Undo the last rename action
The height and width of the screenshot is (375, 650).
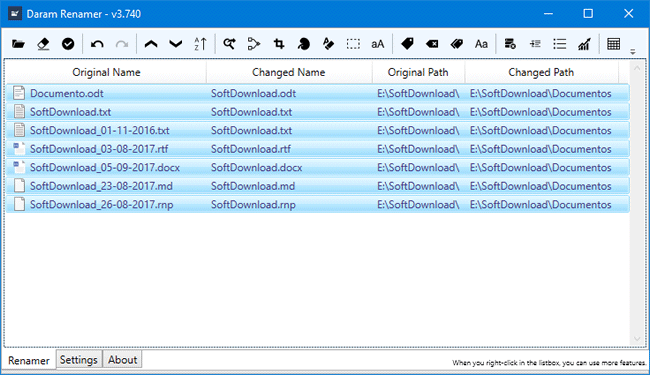click(x=97, y=44)
